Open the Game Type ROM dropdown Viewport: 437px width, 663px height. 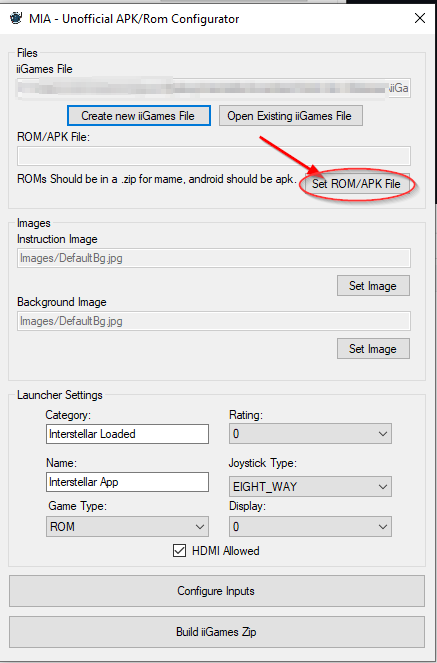tap(127, 526)
